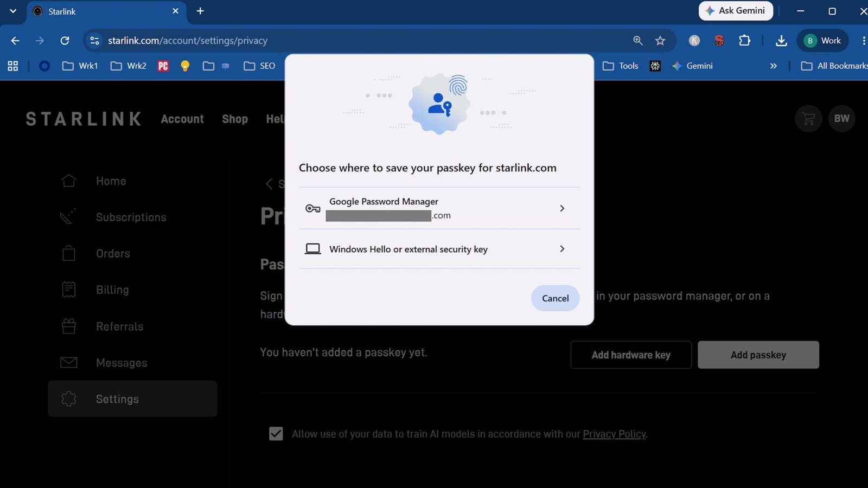Open the site information icon in address bar
This screenshot has width=868, height=488.
(94, 41)
